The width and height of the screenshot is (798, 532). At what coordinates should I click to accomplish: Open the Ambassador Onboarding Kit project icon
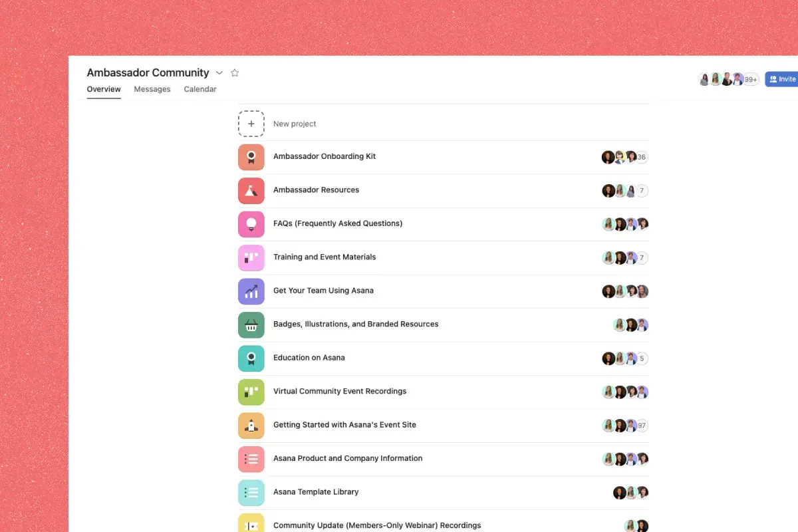pos(251,157)
